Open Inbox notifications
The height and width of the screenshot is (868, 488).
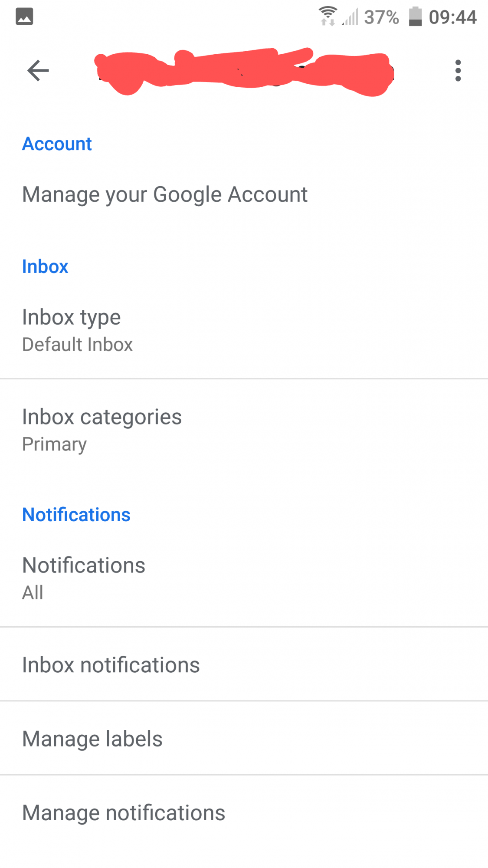coord(244,664)
